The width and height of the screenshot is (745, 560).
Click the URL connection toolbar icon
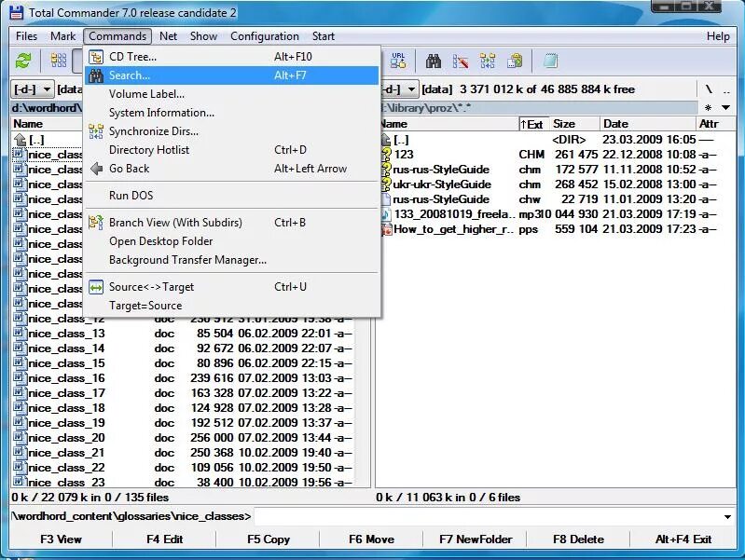click(398, 61)
